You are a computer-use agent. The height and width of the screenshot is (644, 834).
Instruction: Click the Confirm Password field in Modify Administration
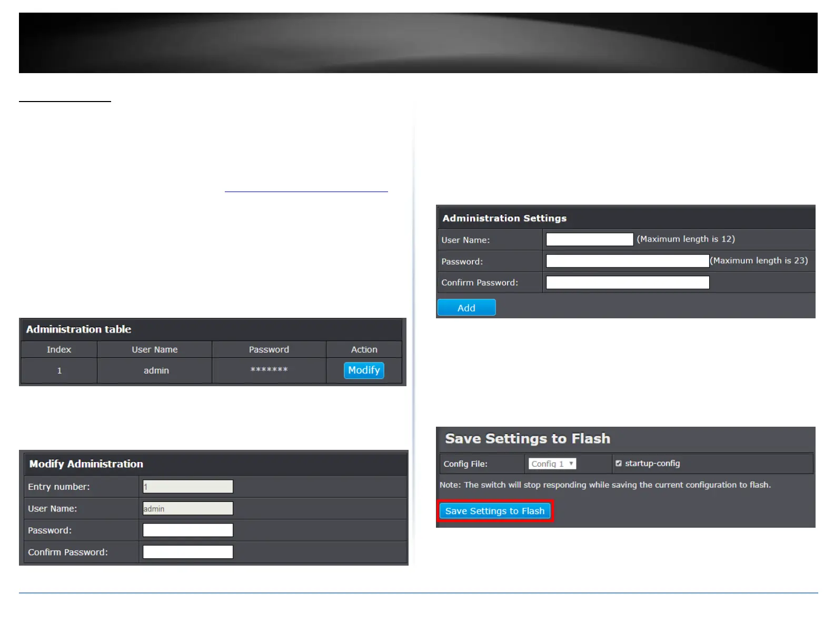coord(188,552)
